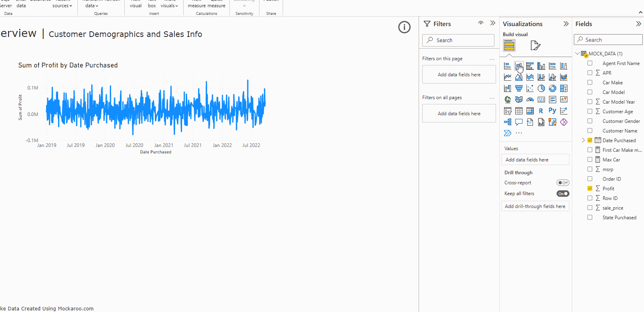Check the Agent First Name field

point(590,63)
